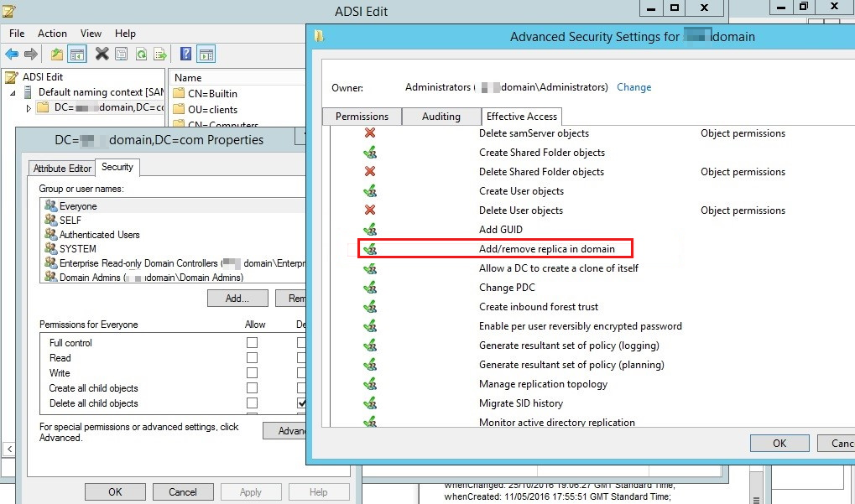This screenshot has height=504, width=855.
Task: Click the green check icon for Change PDC
Action: (370, 287)
